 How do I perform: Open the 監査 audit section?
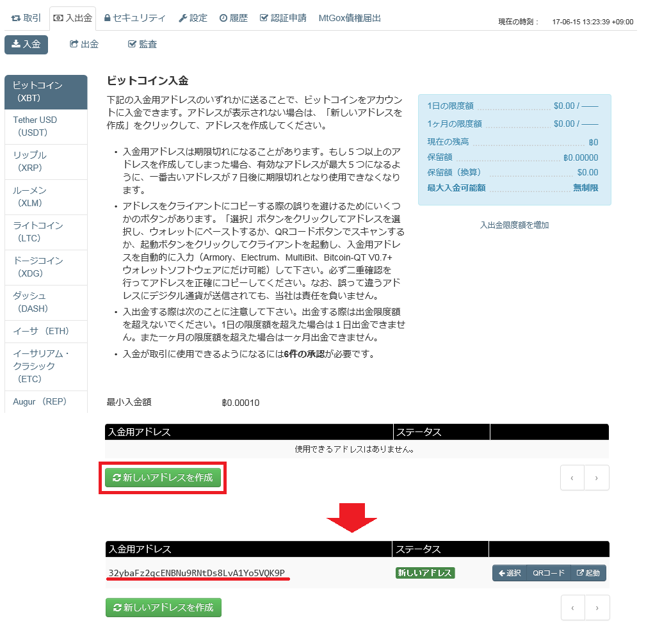coord(142,44)
